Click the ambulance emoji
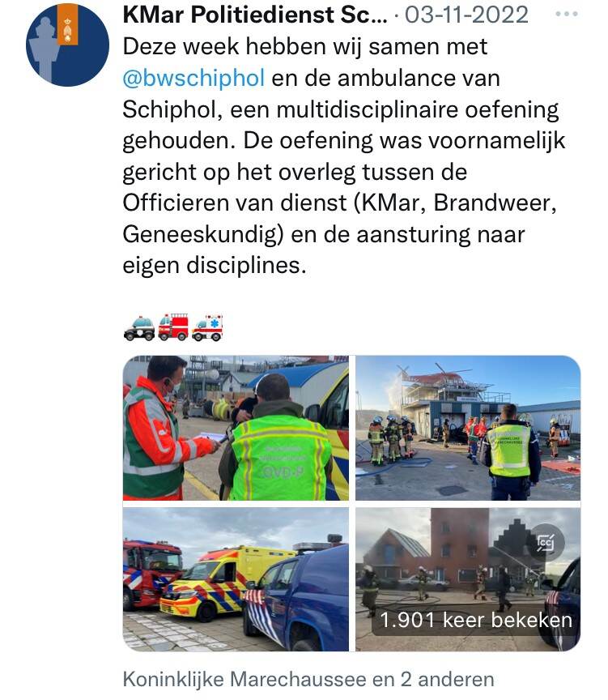The image size is (608, 700). (207, 328)
